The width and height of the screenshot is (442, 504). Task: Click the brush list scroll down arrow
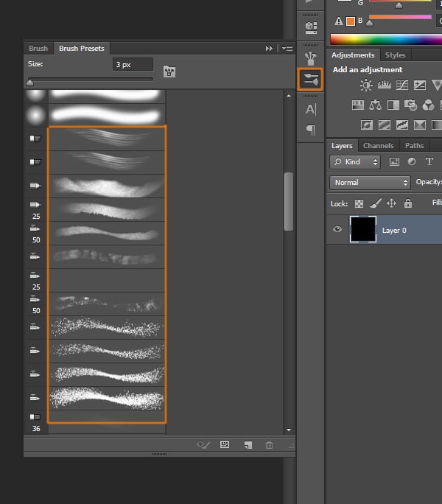tap(289, 430)
